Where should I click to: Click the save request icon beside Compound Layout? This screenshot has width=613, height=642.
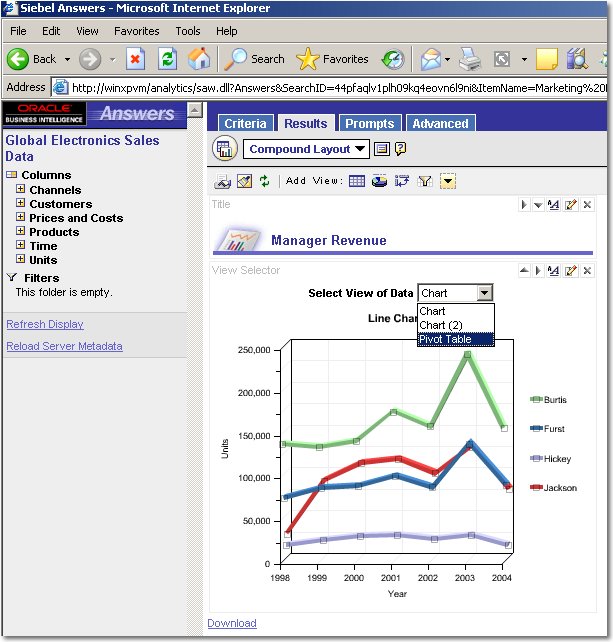click(x=382, y=149)
